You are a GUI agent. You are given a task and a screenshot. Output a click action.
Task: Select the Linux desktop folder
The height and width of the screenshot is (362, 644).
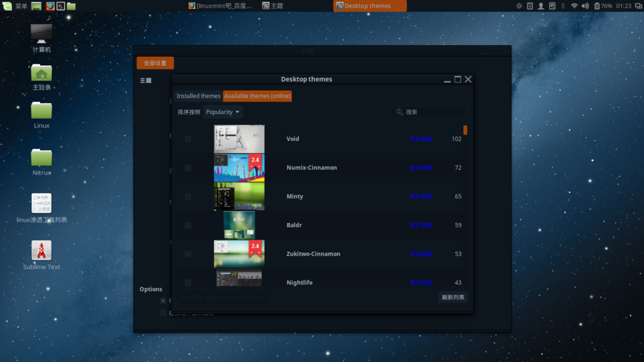tap(41, 115)
